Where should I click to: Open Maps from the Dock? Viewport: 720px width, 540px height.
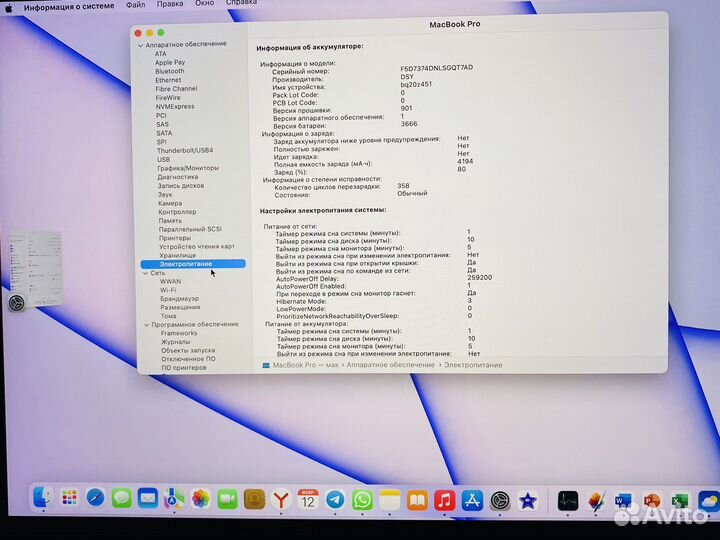(x=174, y=499)
